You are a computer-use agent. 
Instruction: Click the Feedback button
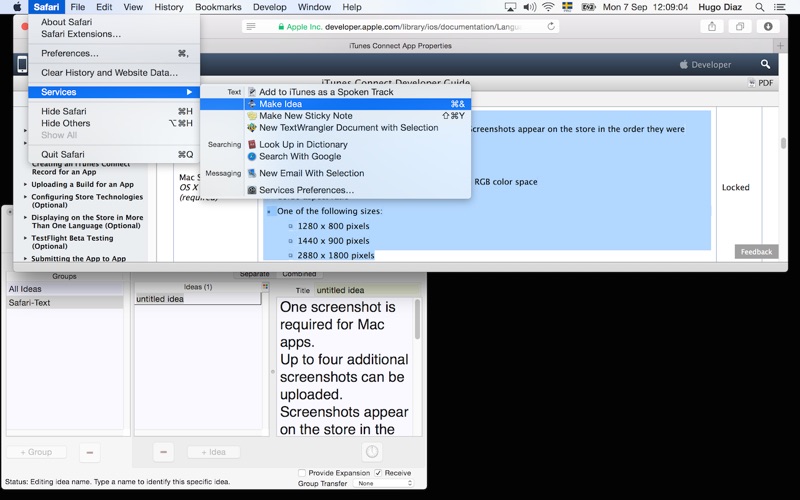coord(756,252)
